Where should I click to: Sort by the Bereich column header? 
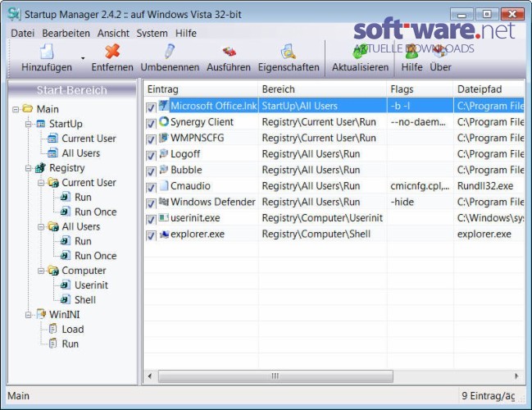pyautogui.click(x=322, y=89)
